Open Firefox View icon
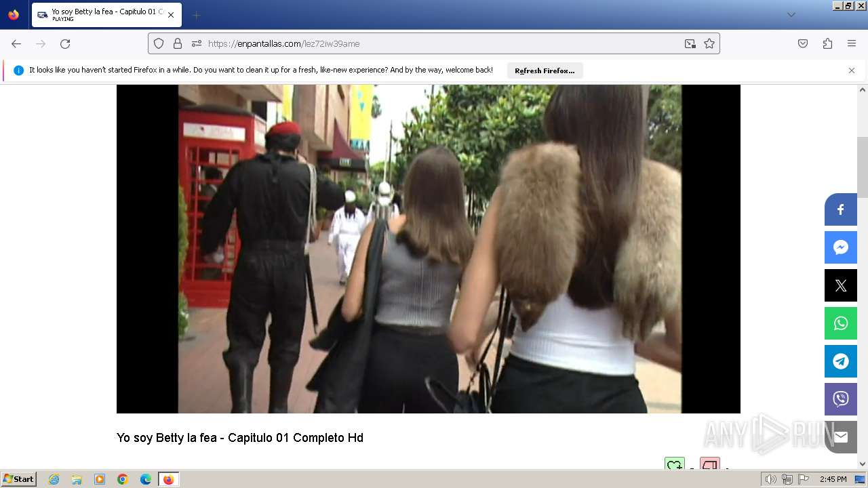Viewport: 868px width, 488px height. (14, 15)
